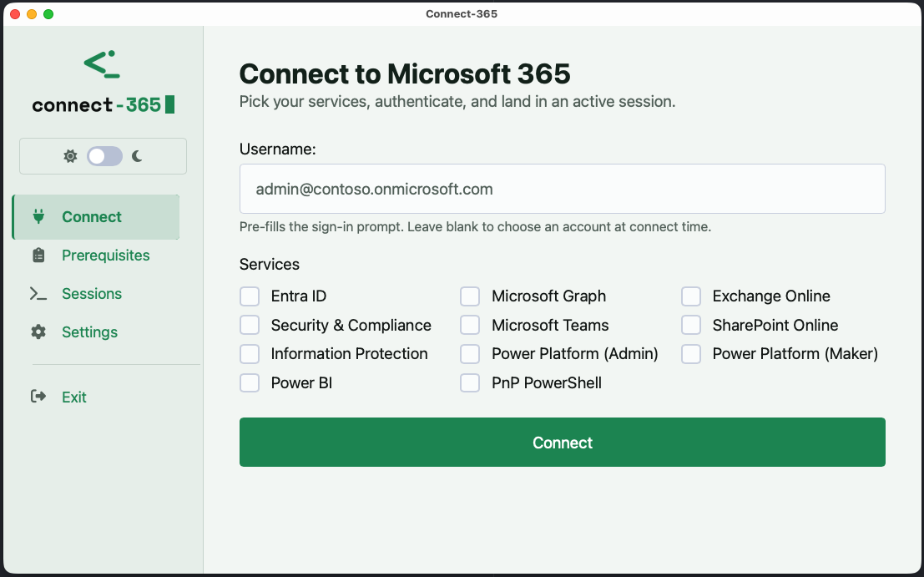Click the 'Pre-fills the sign-in prompt' hint text
The width and height of the screenshot is (924, 577).
click(x=475, y=227)
